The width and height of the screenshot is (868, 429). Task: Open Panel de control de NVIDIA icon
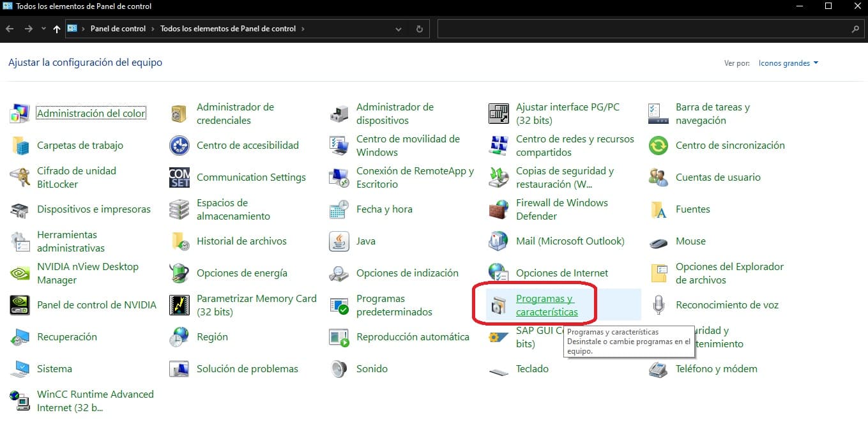tap(20, 305)
